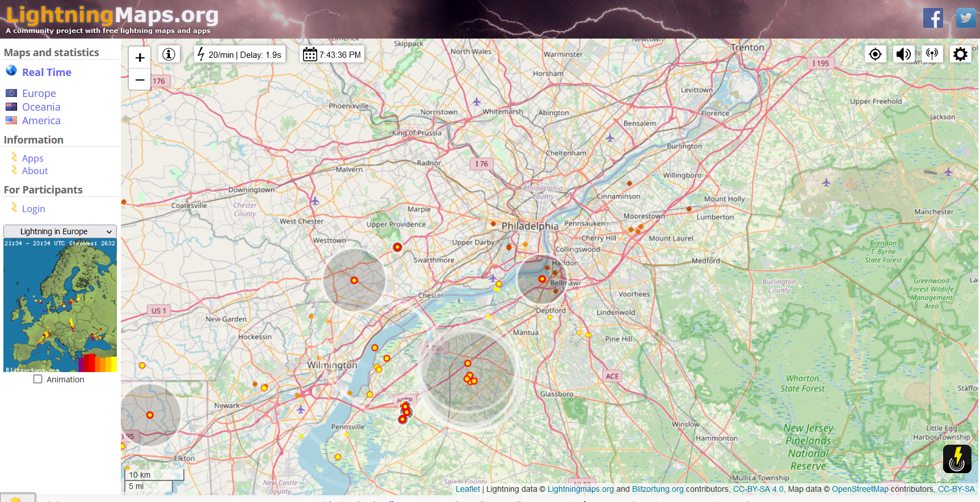Click the Information sidebar heading
980x502 pixels.
coord(33,140)
